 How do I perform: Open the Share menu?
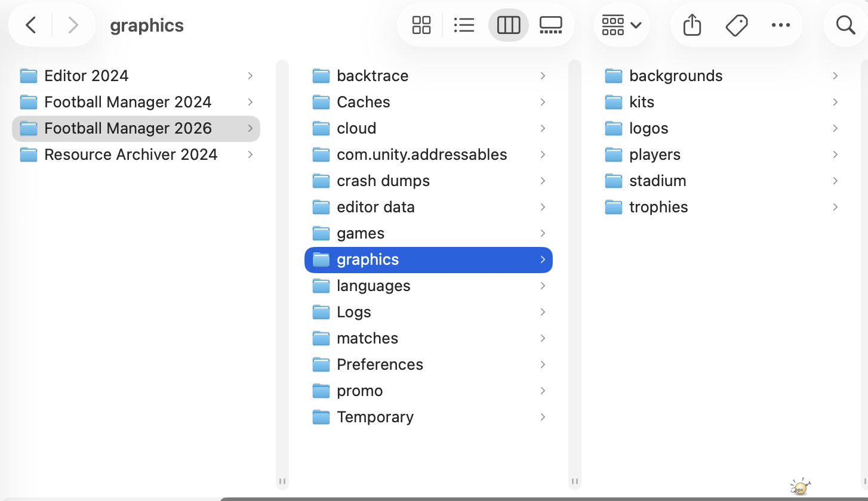tap(691, 25)
